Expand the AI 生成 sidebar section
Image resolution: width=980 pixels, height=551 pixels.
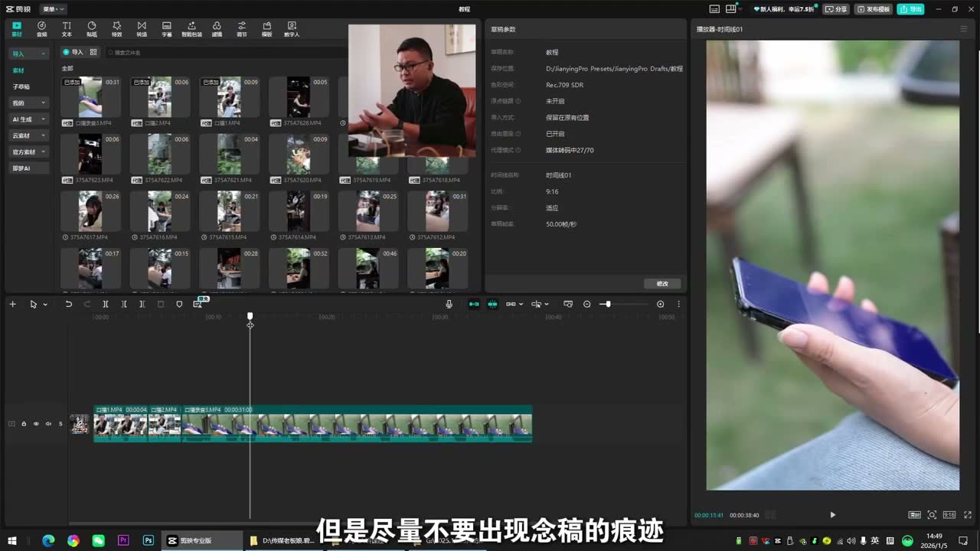tap(28, 119)
